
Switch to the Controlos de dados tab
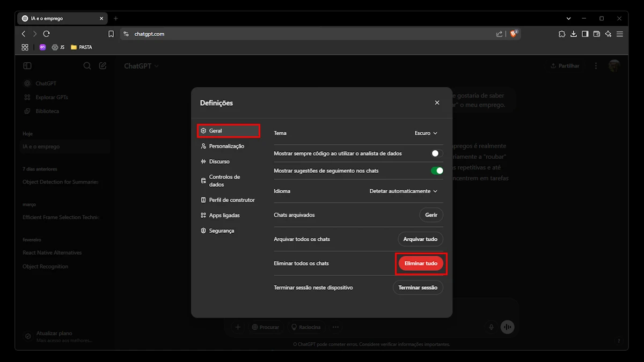point(224,181)
